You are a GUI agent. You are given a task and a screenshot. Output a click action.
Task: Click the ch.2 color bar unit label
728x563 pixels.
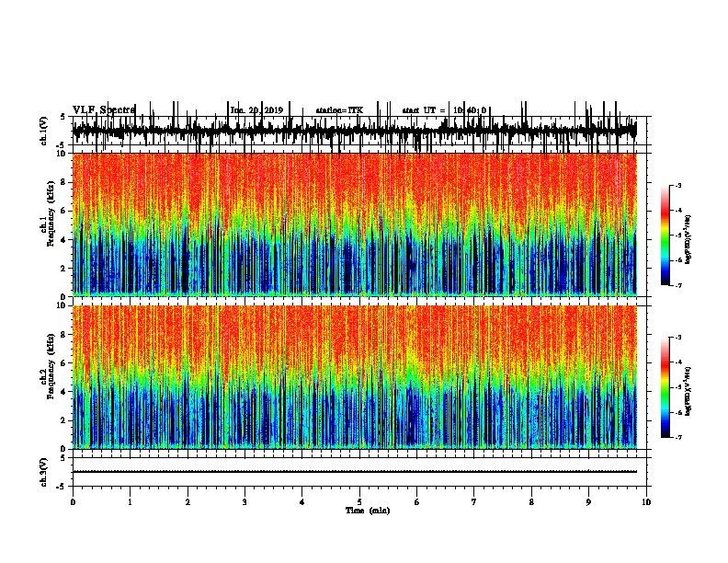click(x=688, y=392)
